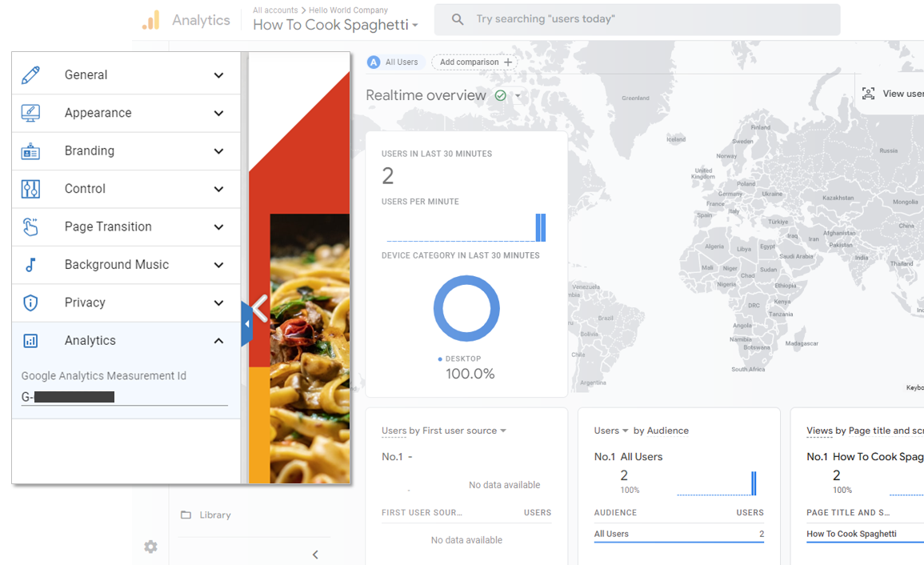This screenshot has height=565, width=924.
Task: Click the Google Analytics Measurement Id field
Action: point(124,397)
